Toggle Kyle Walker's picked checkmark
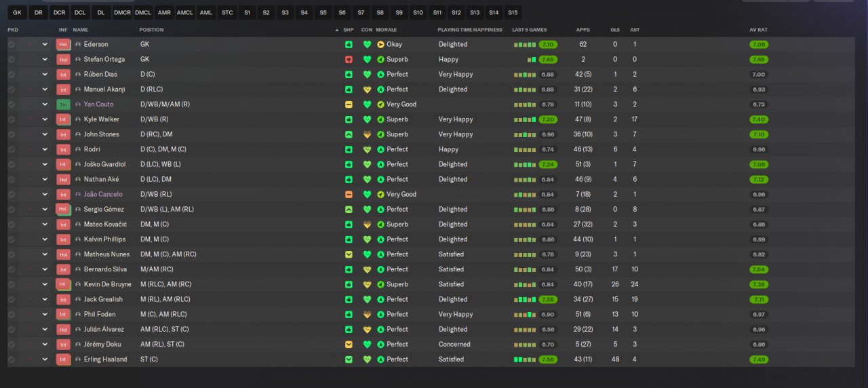The image size is (868, 388). [x=12, y=119]
